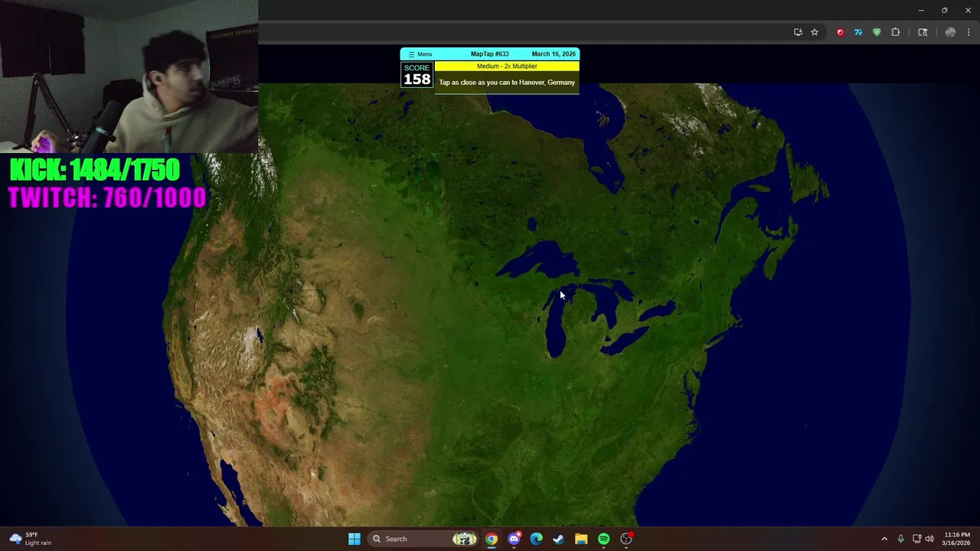The width and height of the screenshot is (980, 551).
Task: Open Steam from the taskbar
Action: (558, 539)
